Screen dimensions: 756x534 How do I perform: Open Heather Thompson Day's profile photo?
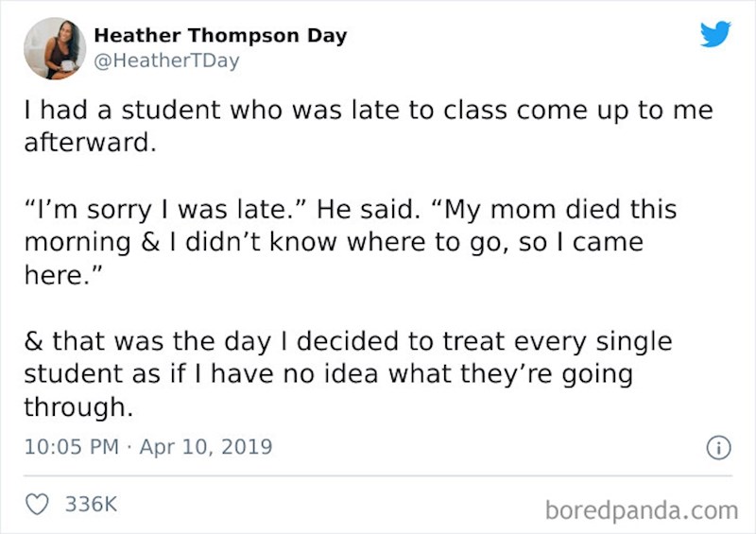click(x=55, y=48)
